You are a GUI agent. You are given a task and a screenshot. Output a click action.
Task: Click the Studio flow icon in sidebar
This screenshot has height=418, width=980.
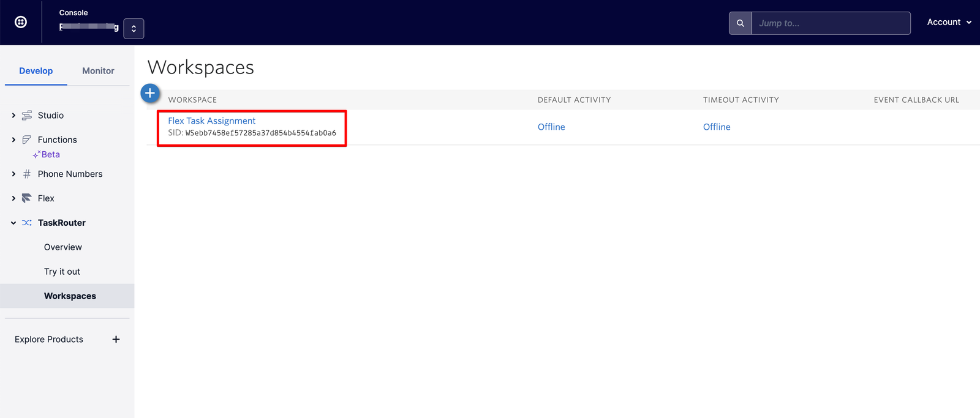point(27,115)
